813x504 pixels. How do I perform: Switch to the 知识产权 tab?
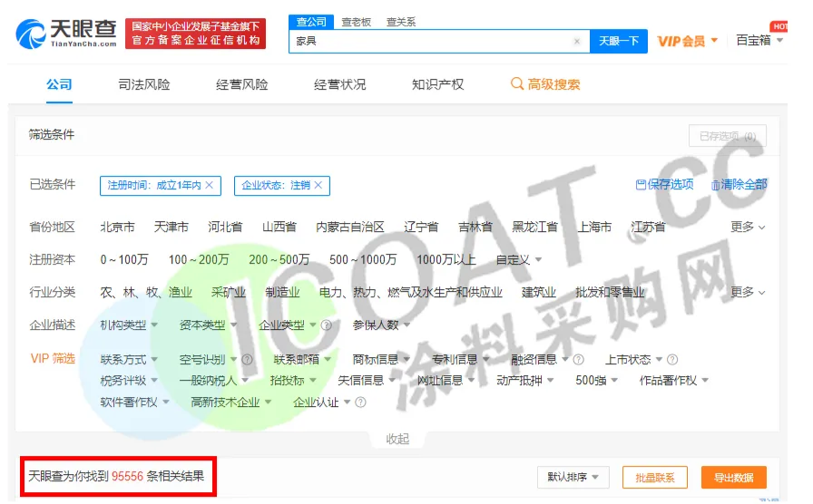click(437, 84)
